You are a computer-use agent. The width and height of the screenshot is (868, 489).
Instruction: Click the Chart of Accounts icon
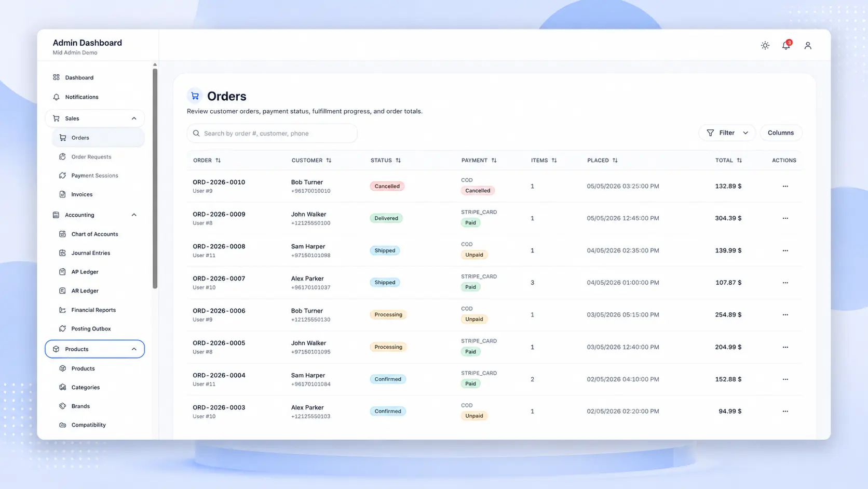[x=63, y=234]
